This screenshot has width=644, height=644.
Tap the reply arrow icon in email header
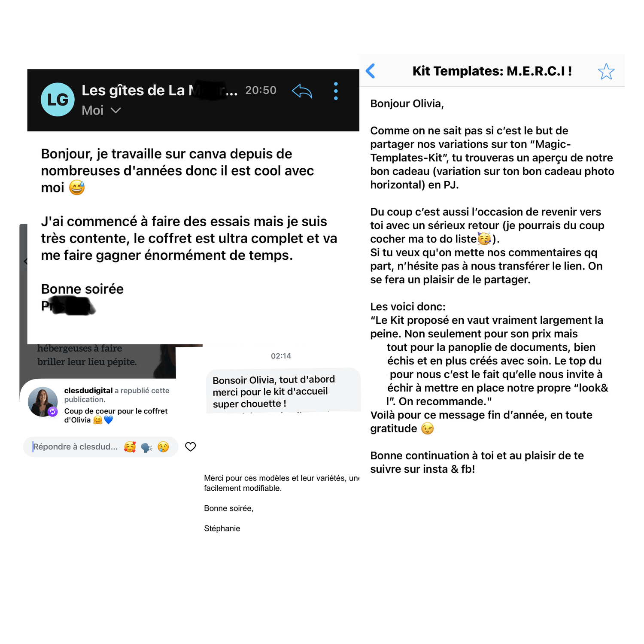[302, 91]
